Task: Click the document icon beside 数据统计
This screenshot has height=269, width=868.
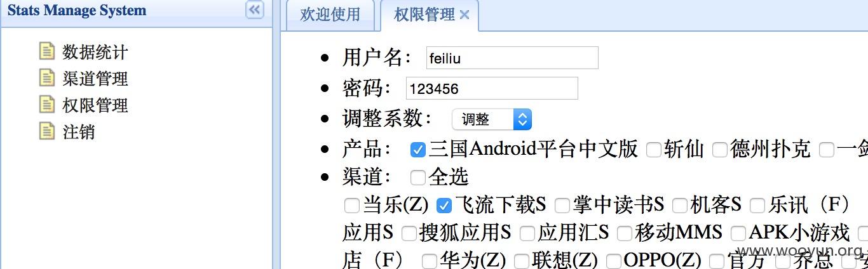Action: click(x=47, y=51)
